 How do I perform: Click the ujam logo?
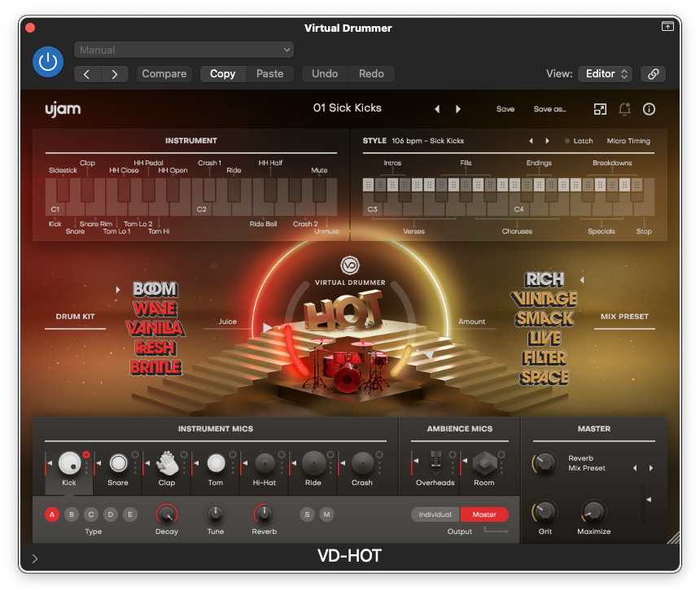[63, 109]
